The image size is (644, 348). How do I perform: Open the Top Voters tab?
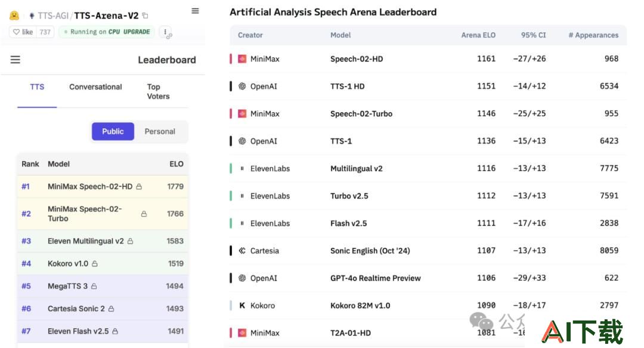tap(158, 91)
